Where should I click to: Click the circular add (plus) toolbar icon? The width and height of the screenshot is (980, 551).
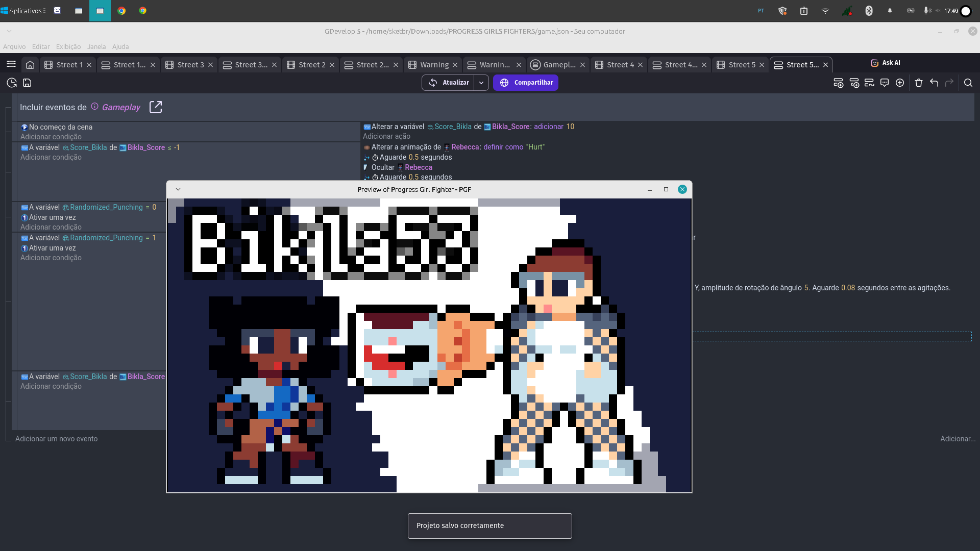point(900,83)
